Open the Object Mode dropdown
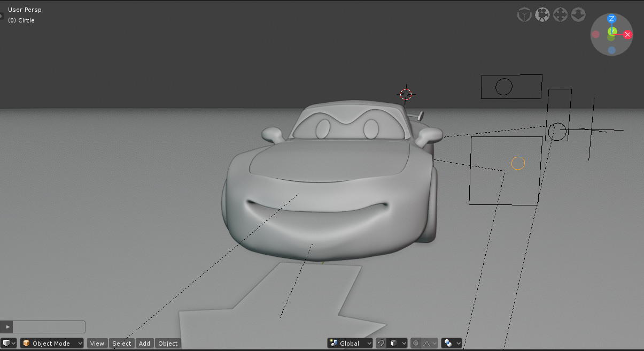644x351 pixels. point(52,343)
